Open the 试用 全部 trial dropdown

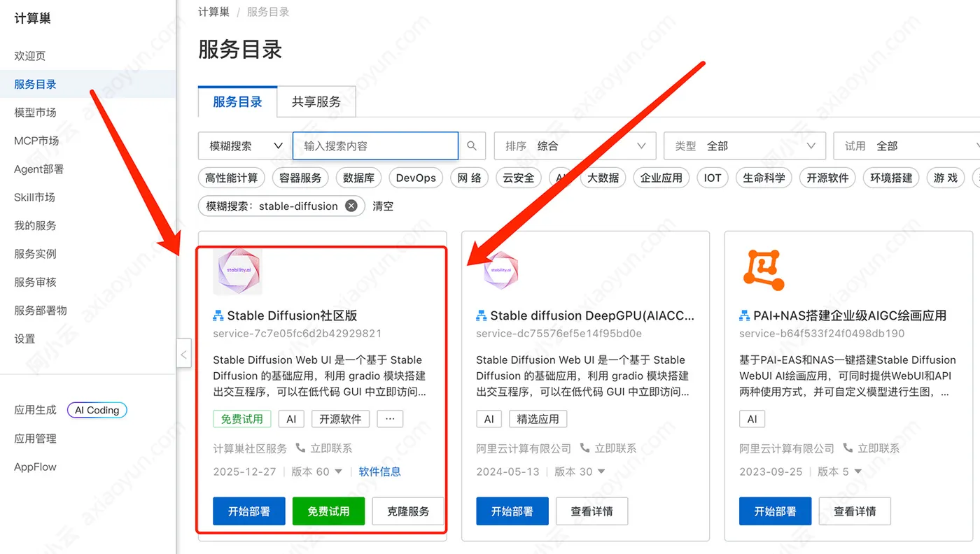pos(906,146)
